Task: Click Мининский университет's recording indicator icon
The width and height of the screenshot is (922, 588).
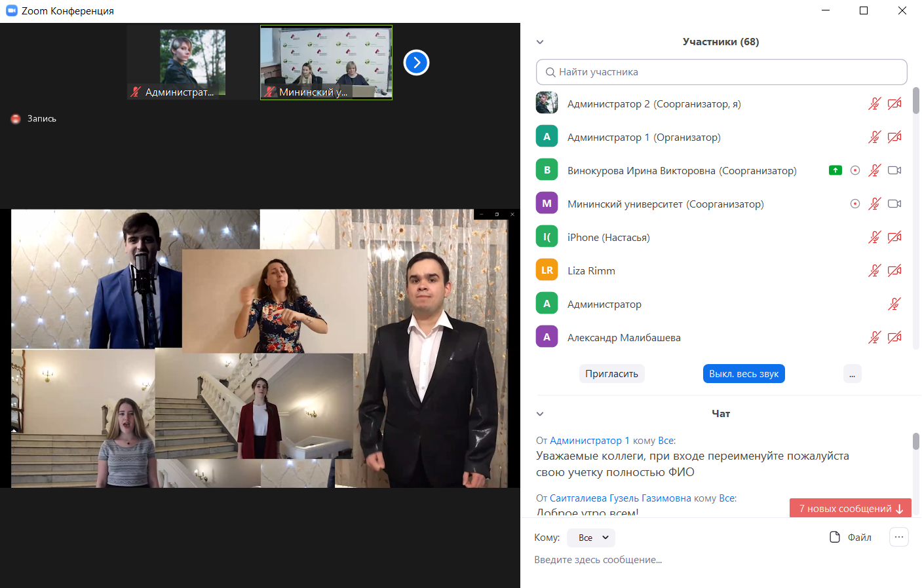Action: pyautogui.click(x=855, y=204)
